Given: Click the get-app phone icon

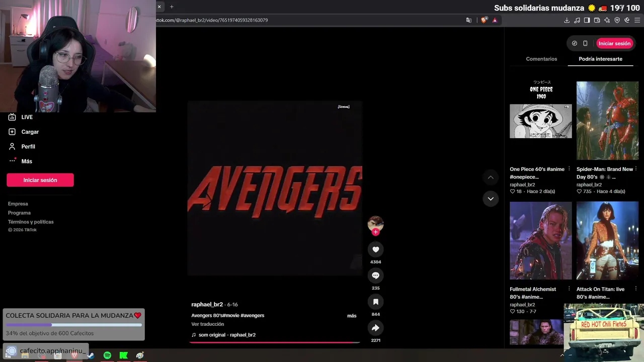Looking at the screenshot, I should point(585,43).
